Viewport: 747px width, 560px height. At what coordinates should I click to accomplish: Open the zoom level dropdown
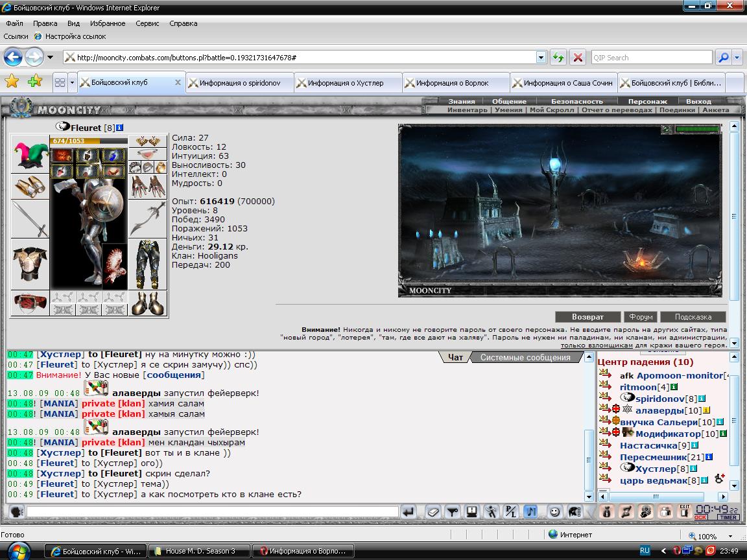(730, 536)
